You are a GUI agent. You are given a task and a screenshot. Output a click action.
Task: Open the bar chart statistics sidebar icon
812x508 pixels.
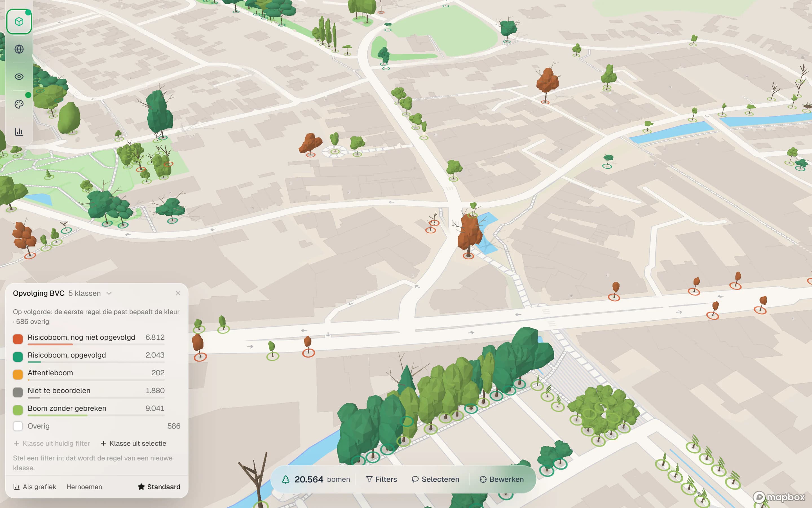[19, 131]
